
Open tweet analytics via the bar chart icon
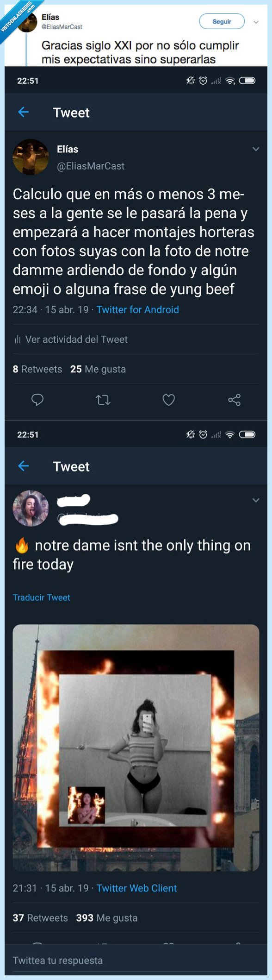17,339
